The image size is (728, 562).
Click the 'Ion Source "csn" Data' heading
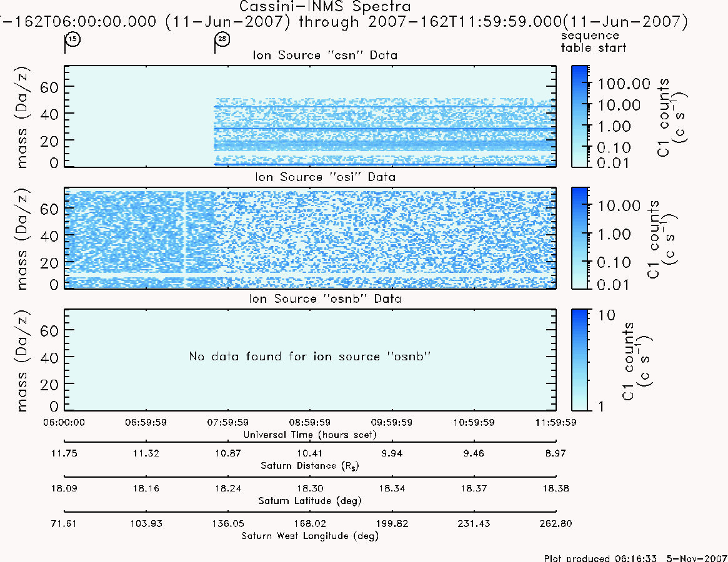[x=325, y=55]
